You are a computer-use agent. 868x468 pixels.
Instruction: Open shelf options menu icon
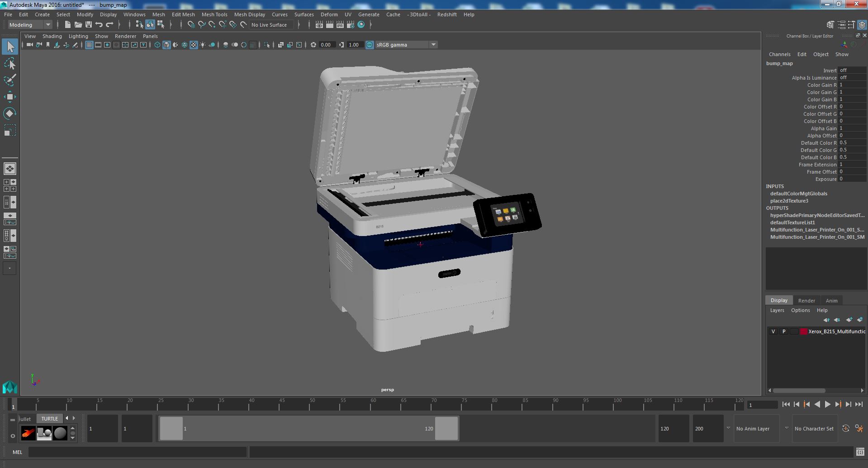click(13, 436)
